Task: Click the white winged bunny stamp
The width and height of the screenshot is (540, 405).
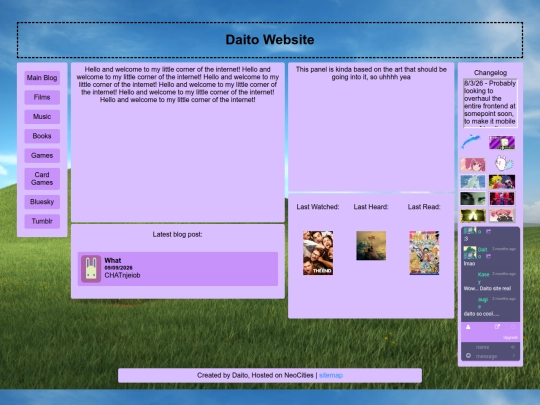Action: [503, 163]
